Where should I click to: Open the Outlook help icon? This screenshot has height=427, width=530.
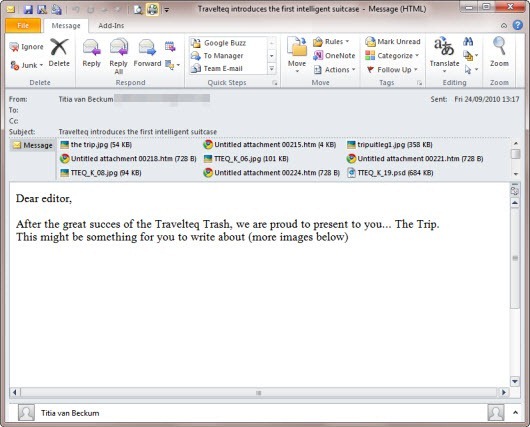coord(517,25)
